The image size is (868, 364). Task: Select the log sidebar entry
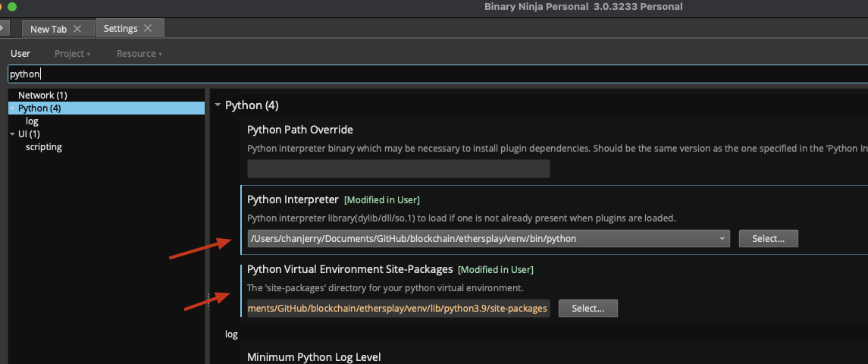[32, 121]
